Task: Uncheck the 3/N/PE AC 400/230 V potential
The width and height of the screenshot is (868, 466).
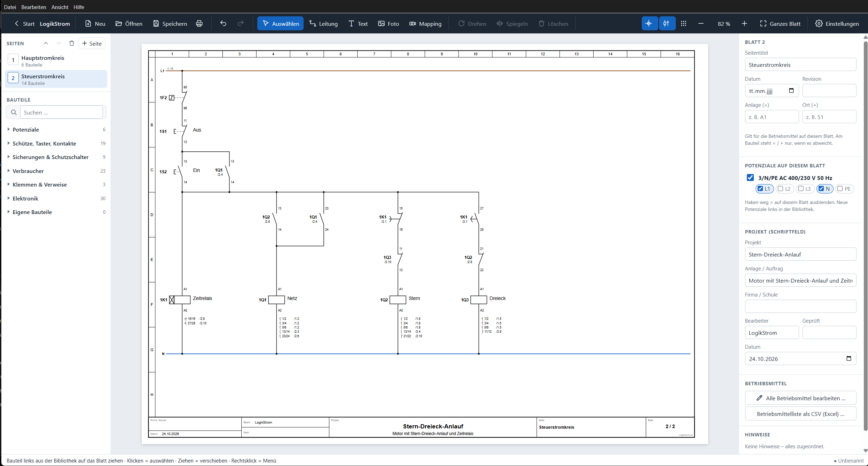Action: click(x=750, y=178)
